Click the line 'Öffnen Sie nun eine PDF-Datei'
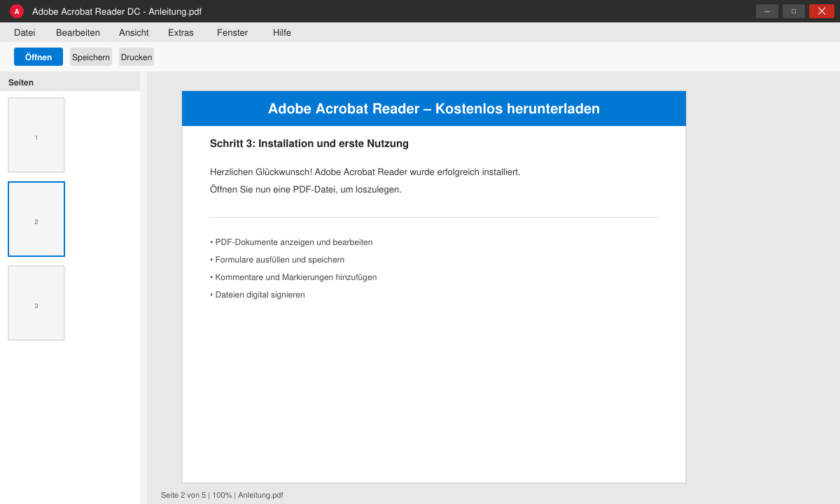The height and width of the screenshot is (504, 840). 306,189
